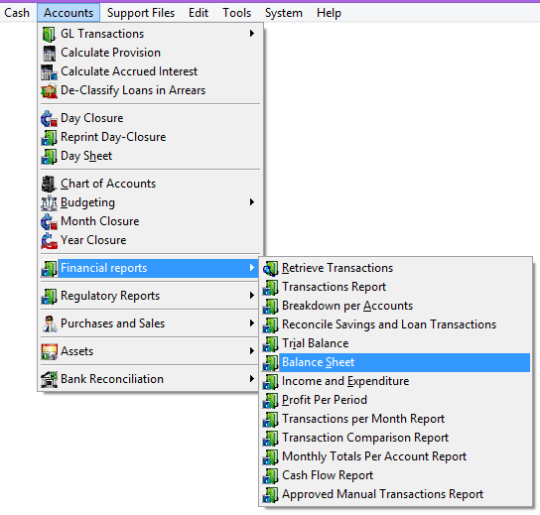Open the Monthly Totals Per Account Report text

pos(374,456)
